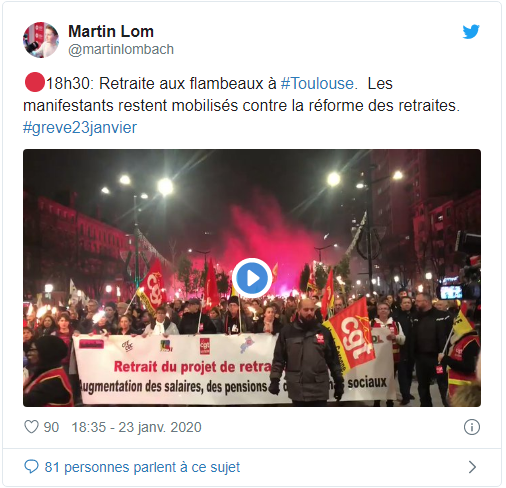
Task: Click the speech bubble reply icon
Action: 32,467
